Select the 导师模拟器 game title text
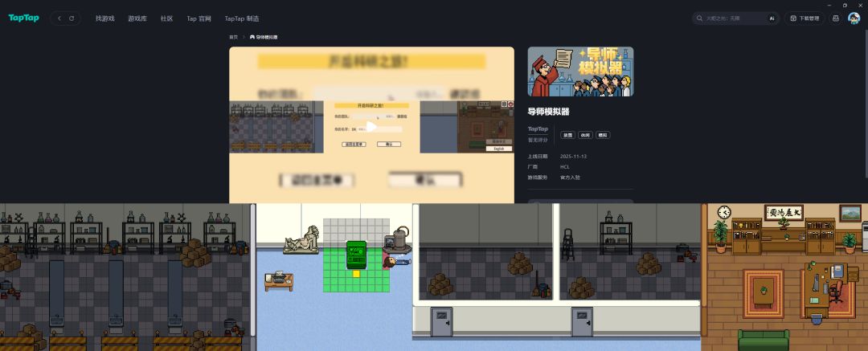The image size is (868, 351). (549, 112)
